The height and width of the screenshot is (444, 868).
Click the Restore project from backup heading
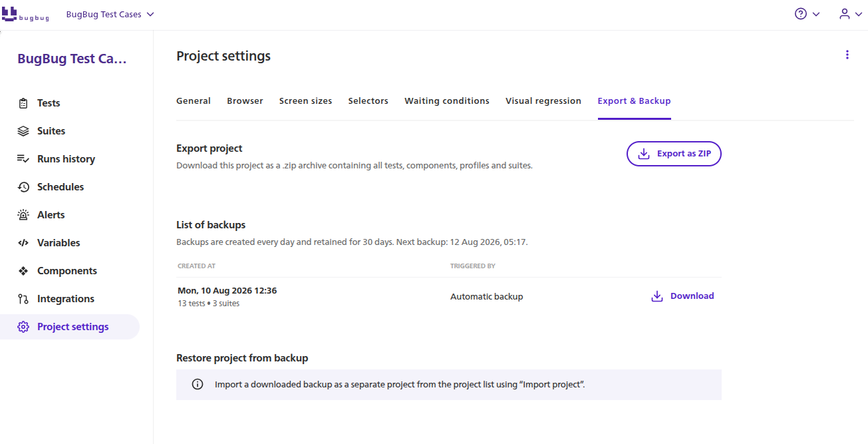point(242,358)
